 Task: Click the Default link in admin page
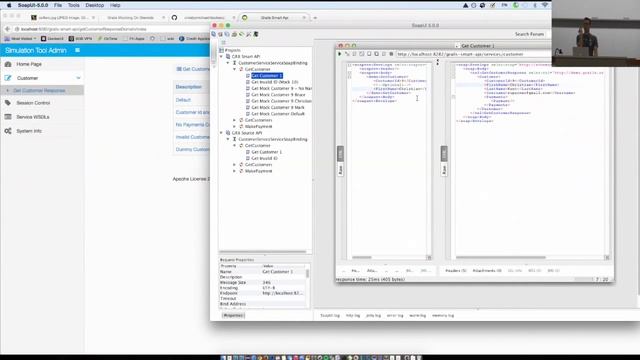[x=183, y=100]
